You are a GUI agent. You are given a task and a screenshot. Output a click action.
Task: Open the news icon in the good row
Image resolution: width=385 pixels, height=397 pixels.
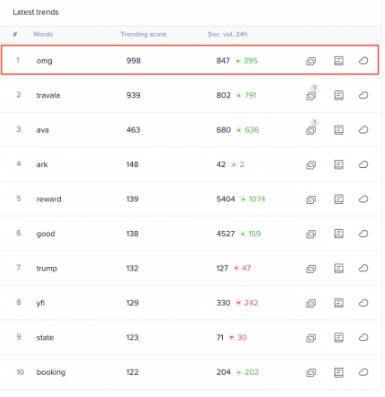339,234
